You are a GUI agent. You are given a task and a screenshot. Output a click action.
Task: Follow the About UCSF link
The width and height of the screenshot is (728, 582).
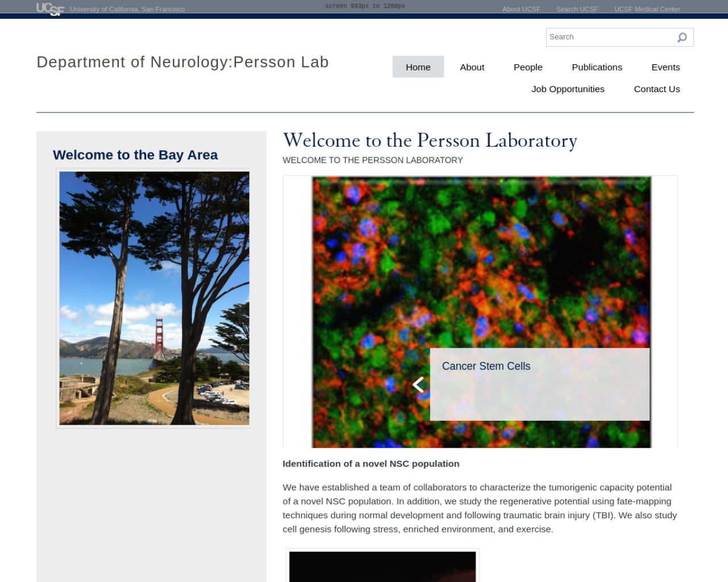click(x=521, y=9)
